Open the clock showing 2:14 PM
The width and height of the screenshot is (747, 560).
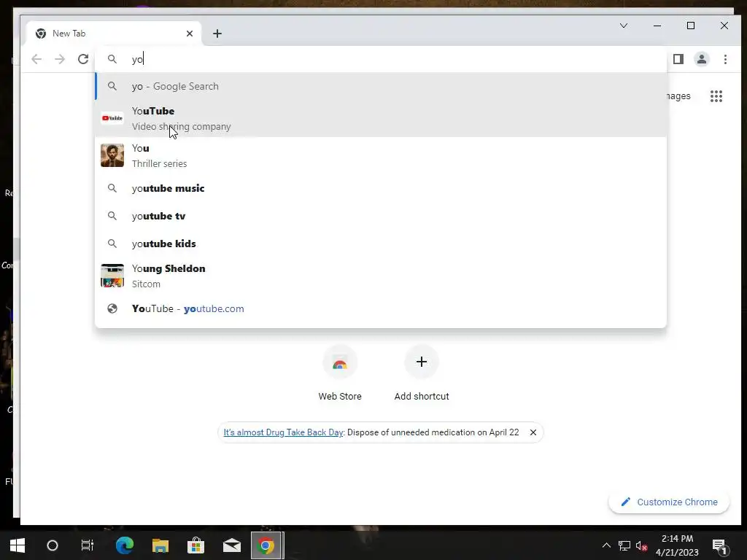[x=677, y=545]
